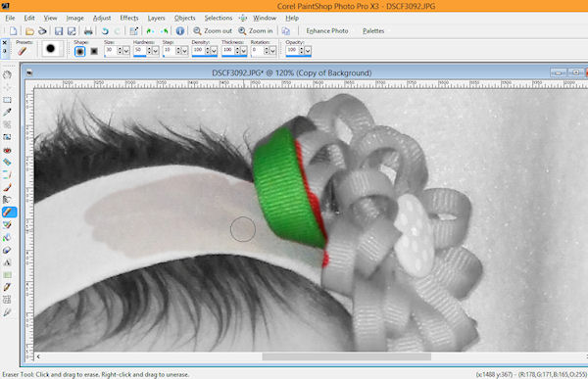Select the Mesh Warp grid tool

[7, 300]
